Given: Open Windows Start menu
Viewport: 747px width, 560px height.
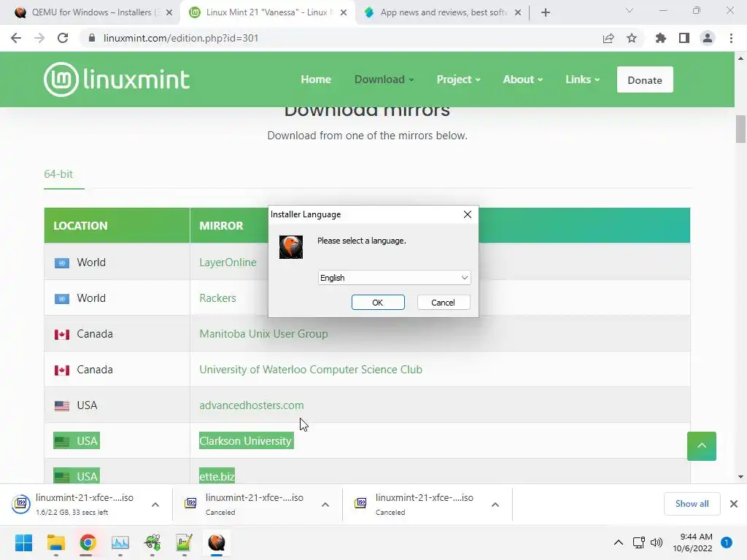Looking at the screenshot, I should point(23,542).
